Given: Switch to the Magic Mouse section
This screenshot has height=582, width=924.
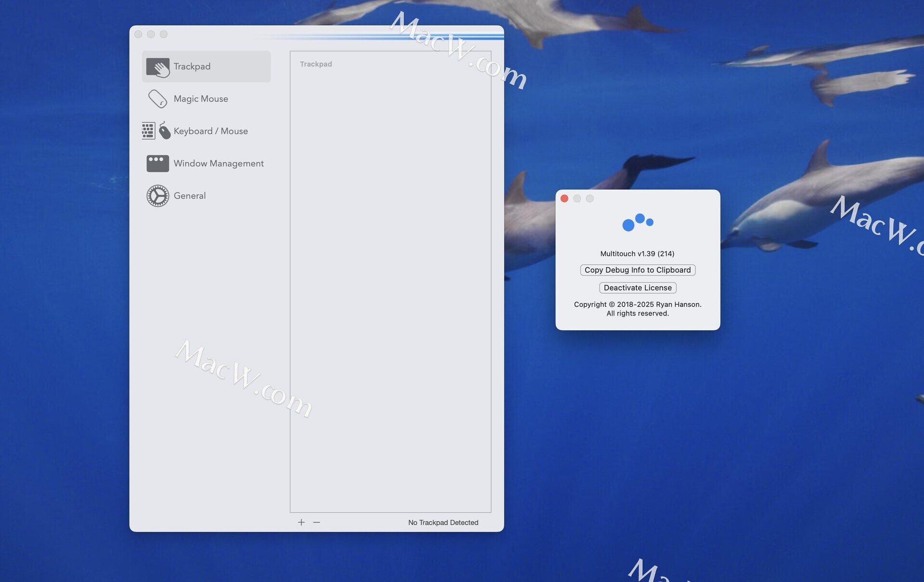Looking at the screenshot, I should (201, 99).
